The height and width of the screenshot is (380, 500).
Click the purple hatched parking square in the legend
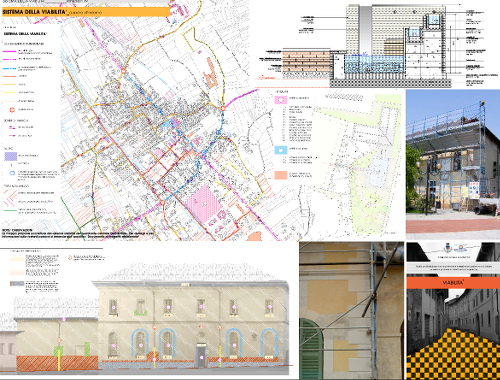pyautogui.click(x=11, y=156)
